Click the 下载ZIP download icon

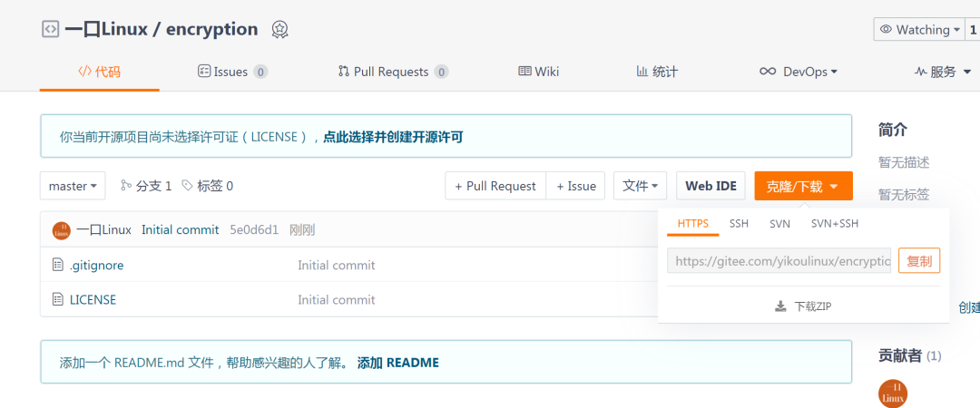780,306
